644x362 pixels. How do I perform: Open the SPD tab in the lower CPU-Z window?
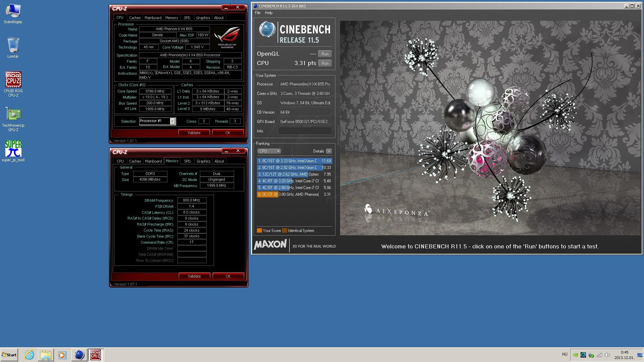pyautogui.click(x=187, y=161)
